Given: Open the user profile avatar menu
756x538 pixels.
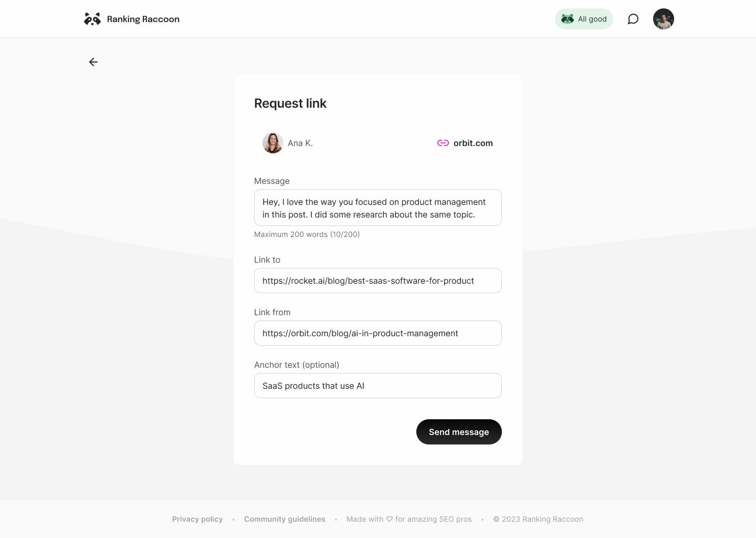Looking at the screenshot, I should click(x=664, y=19).
